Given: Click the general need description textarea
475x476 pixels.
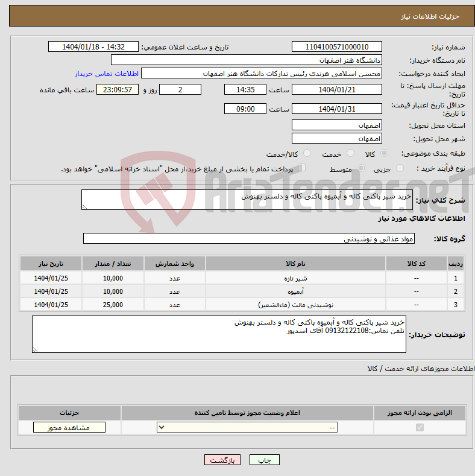Looking at the screenshot, I should [247, 200].
